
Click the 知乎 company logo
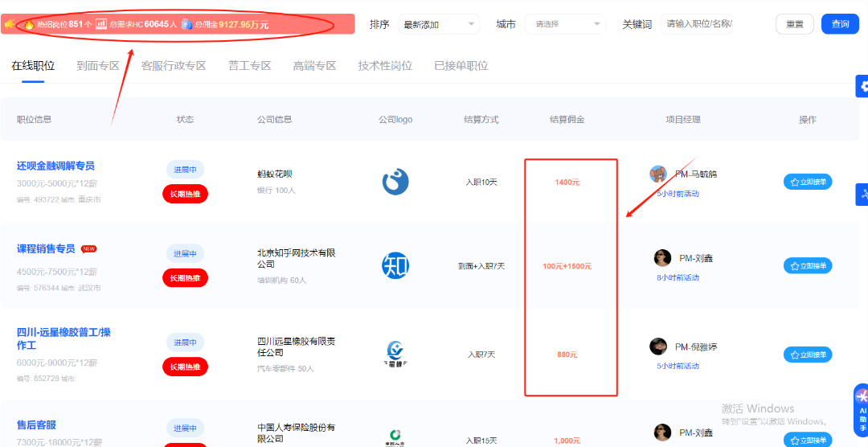(x=395, y=265)
